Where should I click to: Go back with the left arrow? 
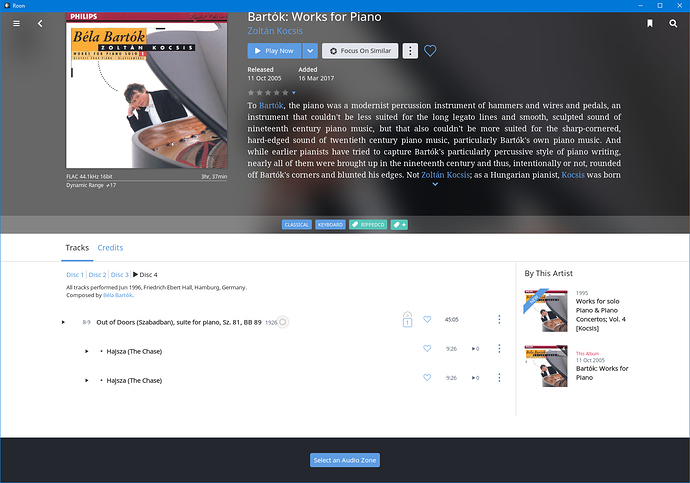coord(40,23)
